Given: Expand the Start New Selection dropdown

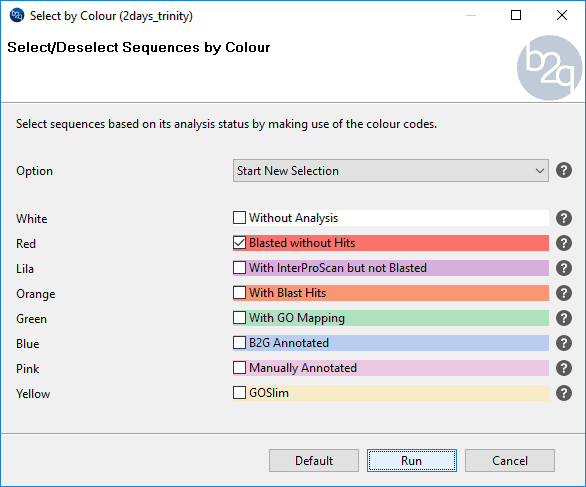Looking at the screenshot, I should click(391, 171).
